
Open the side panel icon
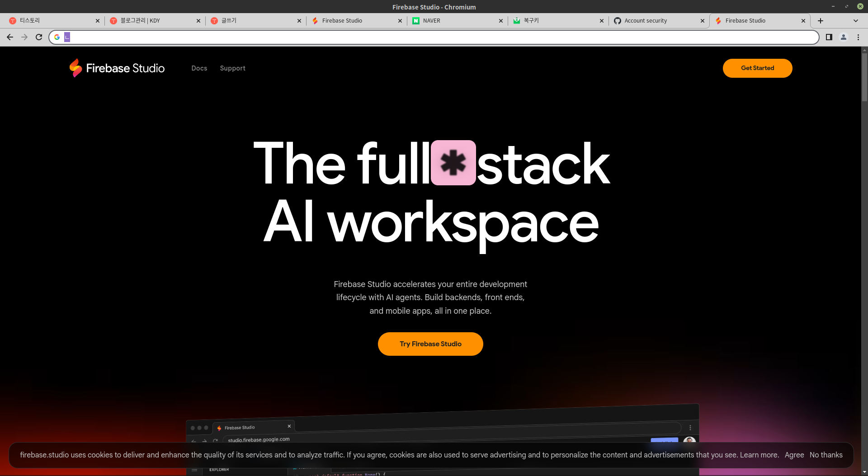[x=829, y=37]
